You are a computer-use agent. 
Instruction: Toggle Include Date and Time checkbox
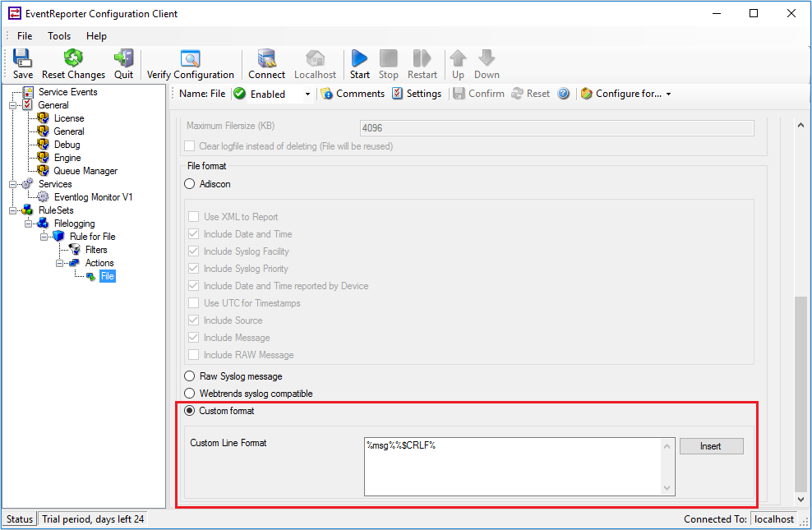pos(194,234)
